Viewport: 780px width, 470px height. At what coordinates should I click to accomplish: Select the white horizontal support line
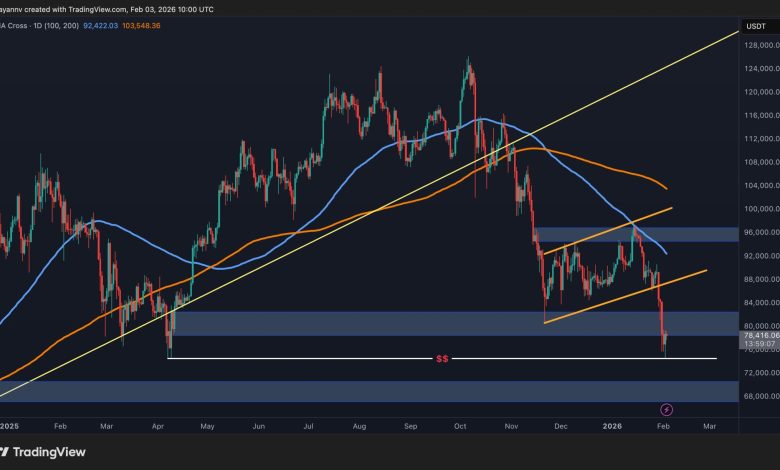300,358
